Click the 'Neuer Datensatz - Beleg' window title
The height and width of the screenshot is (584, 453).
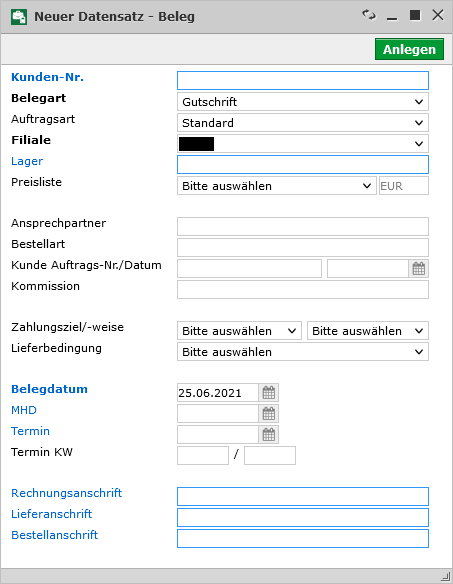(114, 17)
